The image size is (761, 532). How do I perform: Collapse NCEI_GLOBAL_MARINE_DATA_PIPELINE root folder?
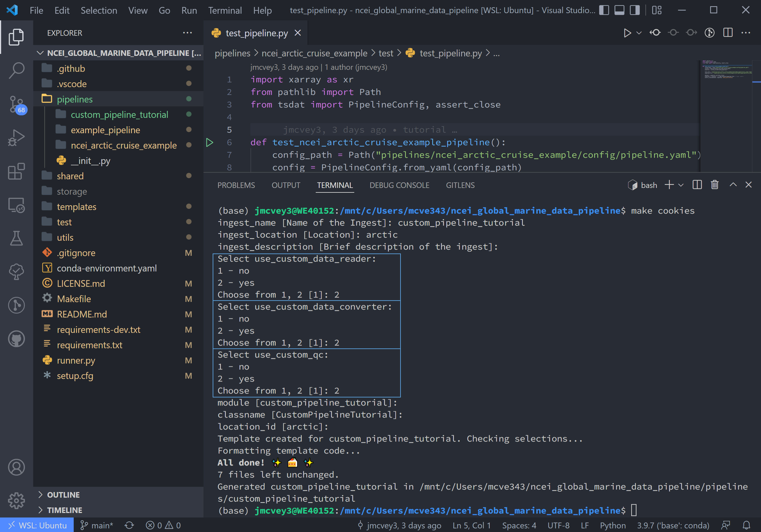tap(118, 53)
